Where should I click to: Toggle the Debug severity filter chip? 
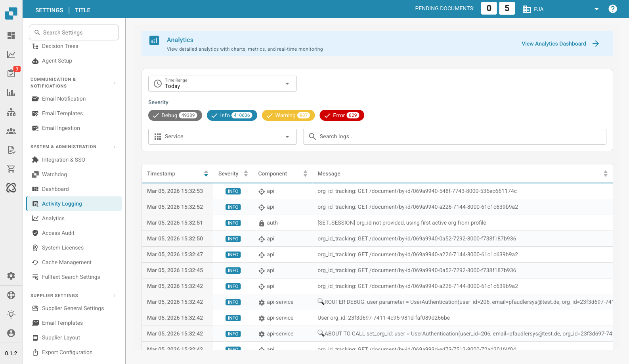click(x=175, y=115)
